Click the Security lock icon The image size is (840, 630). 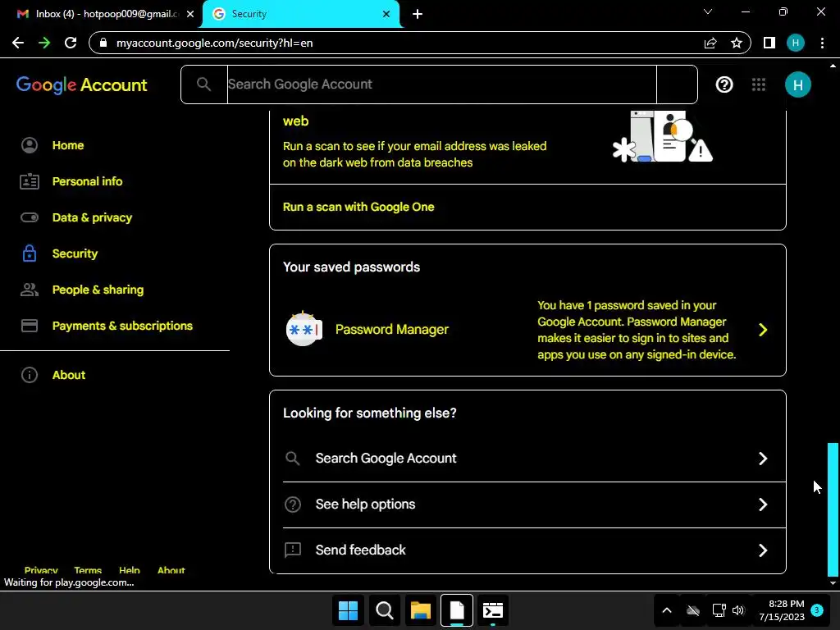(30, 253)
